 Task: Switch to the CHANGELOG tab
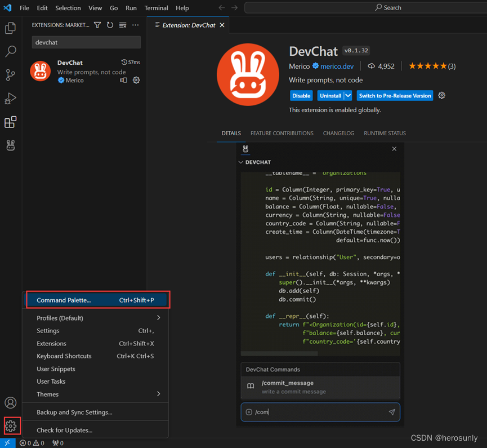click(x=338, y=134)
